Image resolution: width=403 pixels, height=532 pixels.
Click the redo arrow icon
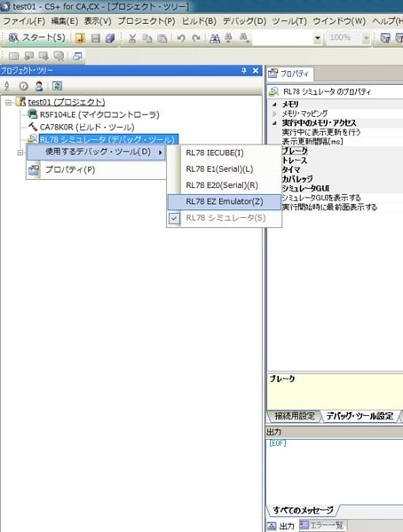coord(196,38)
